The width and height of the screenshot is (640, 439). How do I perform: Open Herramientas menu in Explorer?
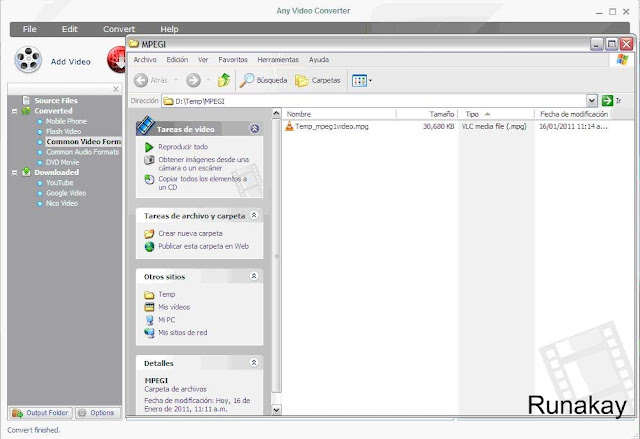pos(278,60)
